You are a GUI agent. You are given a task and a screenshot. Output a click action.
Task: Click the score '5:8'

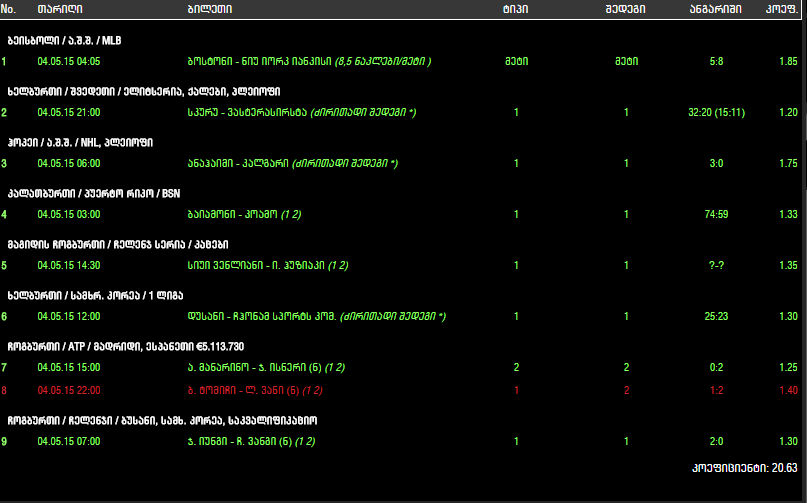click(716, 61)
